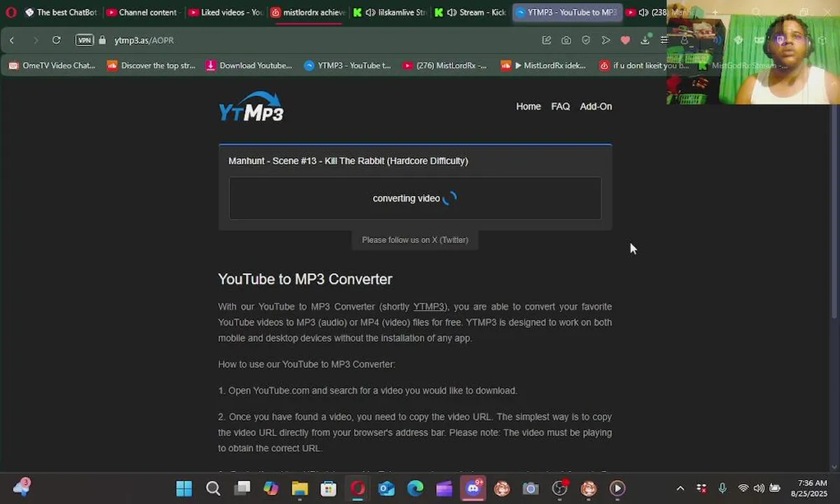Viewport: 840px width, 504px height.
Task: Launch Copilot from taskbar
Action: click(x=271, y=489)
